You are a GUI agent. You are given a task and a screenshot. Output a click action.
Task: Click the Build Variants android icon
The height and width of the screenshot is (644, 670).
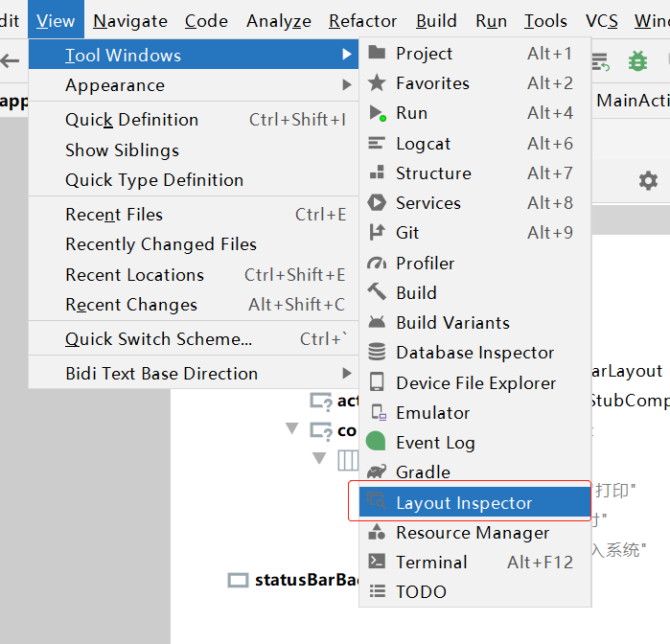tap(377, 322)
